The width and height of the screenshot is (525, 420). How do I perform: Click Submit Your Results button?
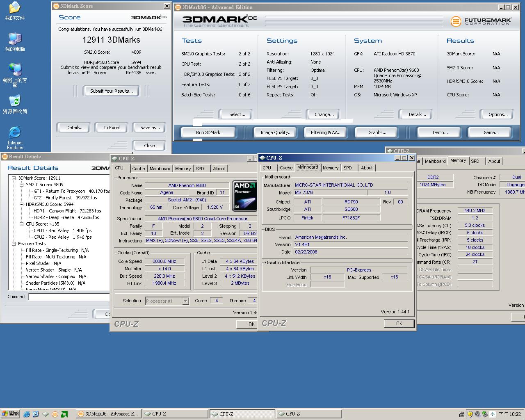click(x=112, y=91)
